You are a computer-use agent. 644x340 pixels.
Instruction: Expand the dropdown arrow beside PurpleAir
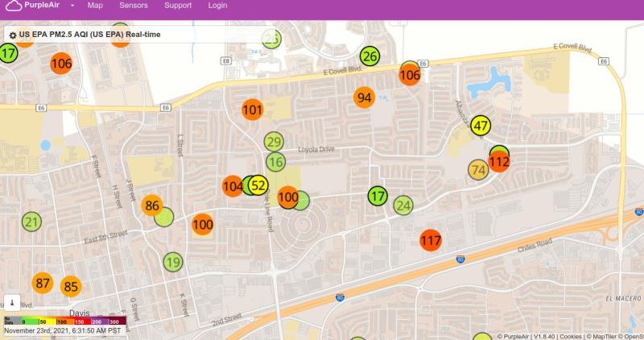(x=72, y=6)
